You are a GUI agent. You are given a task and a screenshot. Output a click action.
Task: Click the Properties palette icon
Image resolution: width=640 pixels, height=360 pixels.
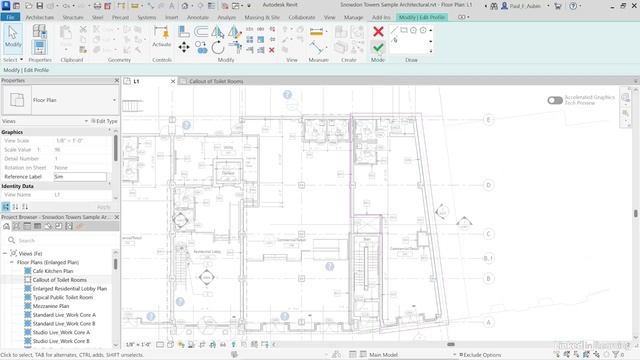(x=39, y=48)
